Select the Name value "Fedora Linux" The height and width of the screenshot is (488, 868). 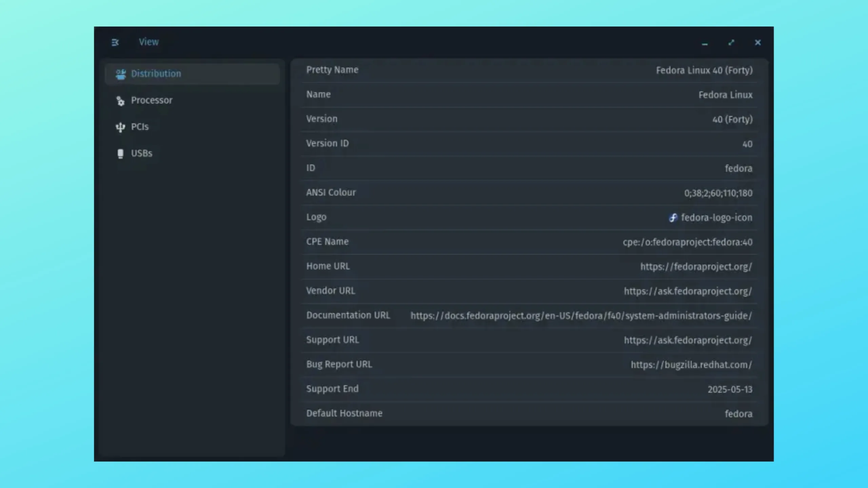725,95
